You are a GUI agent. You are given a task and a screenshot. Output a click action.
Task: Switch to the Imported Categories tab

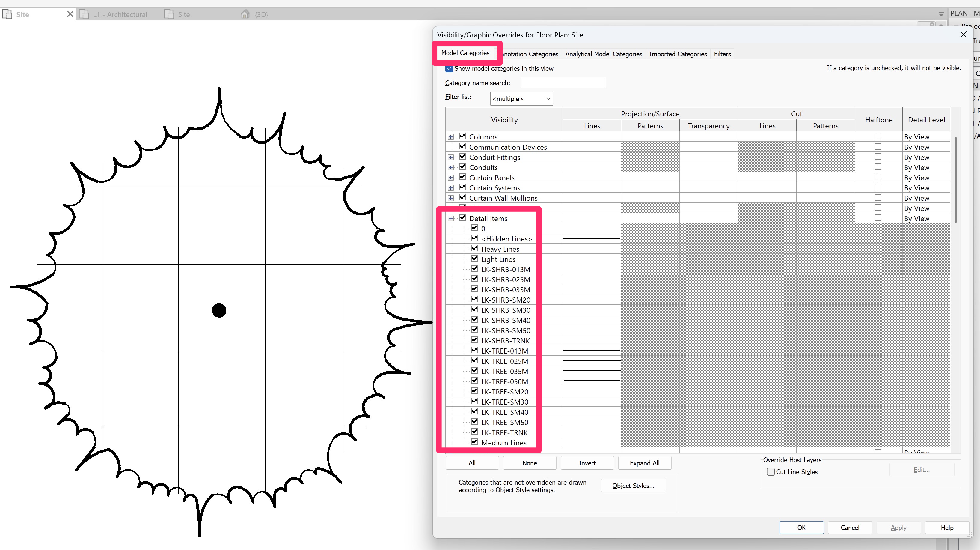click(678, 54)
